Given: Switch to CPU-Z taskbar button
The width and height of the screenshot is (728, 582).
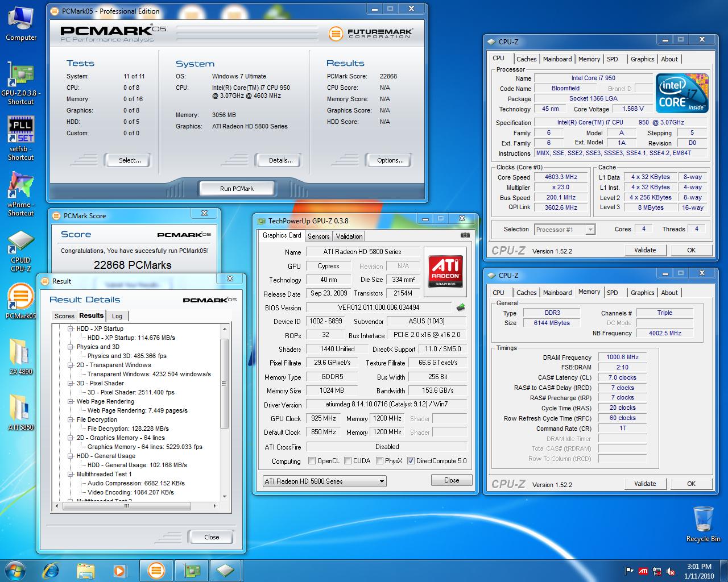Looking at the screenshot, I should [x=226, y=570].
